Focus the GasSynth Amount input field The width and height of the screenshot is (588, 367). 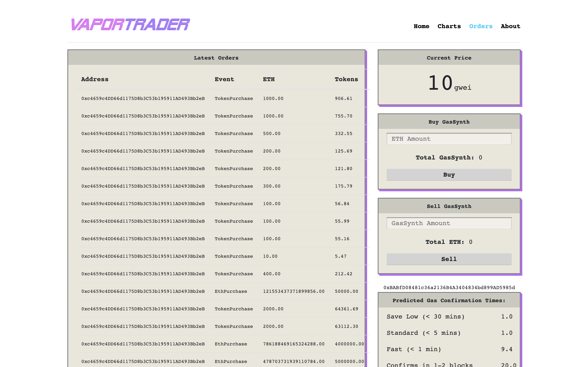[x=449, y=223]
